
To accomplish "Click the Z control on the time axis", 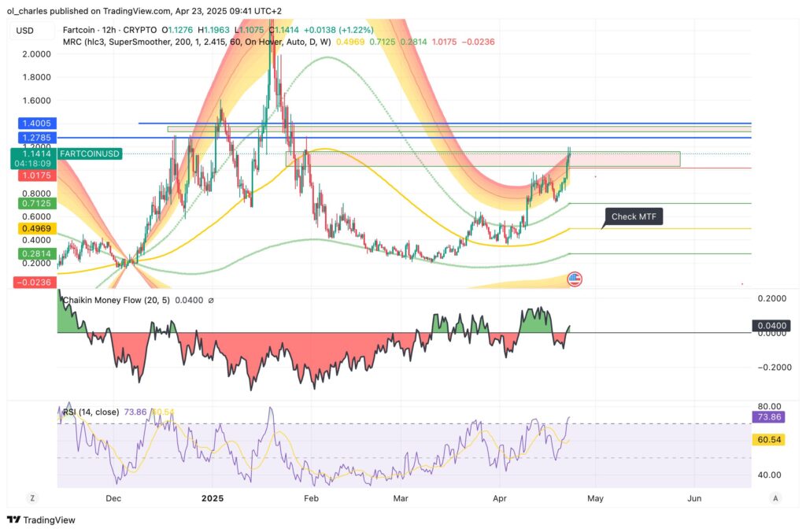I will tap(31, 498).
